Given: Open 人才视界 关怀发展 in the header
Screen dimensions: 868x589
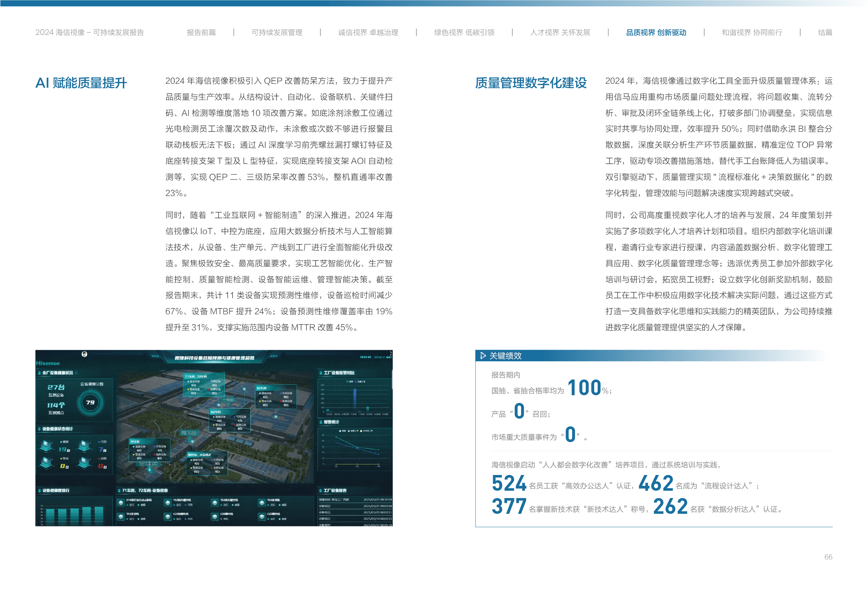Looking at the screenshot, I should [560, 33].
